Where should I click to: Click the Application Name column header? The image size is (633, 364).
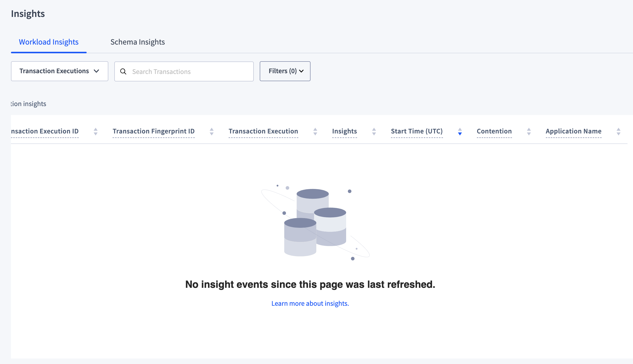point(573,131)
